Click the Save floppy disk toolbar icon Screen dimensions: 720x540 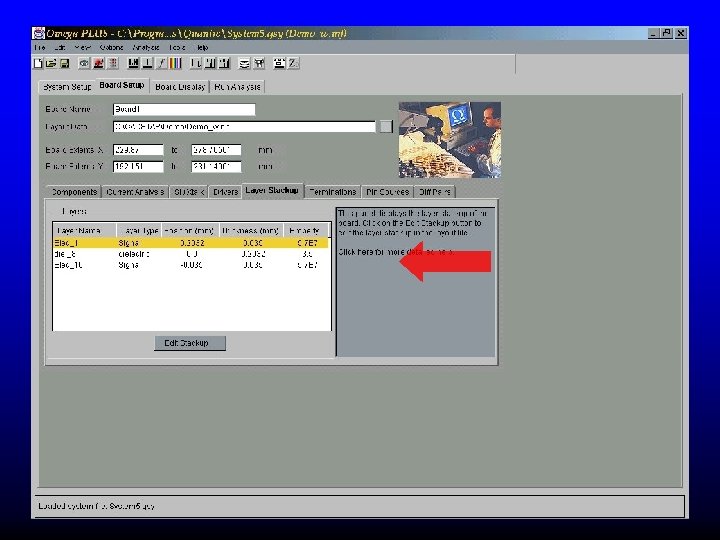pos(64,63)
